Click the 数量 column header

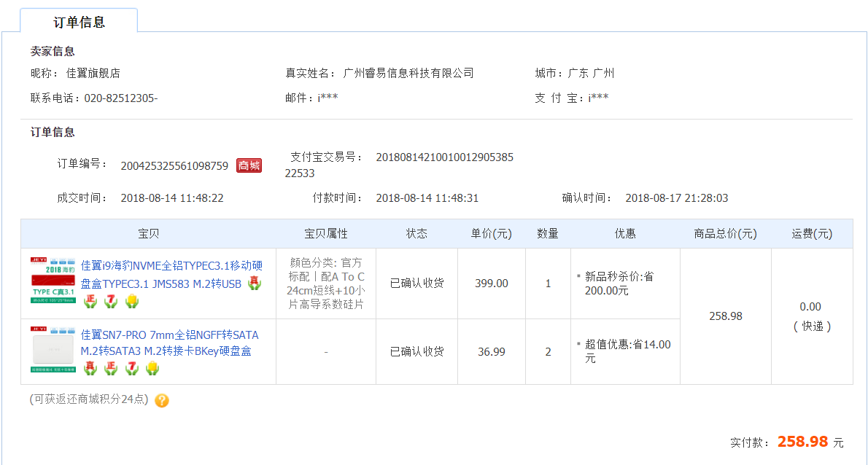tap(548, 234)
